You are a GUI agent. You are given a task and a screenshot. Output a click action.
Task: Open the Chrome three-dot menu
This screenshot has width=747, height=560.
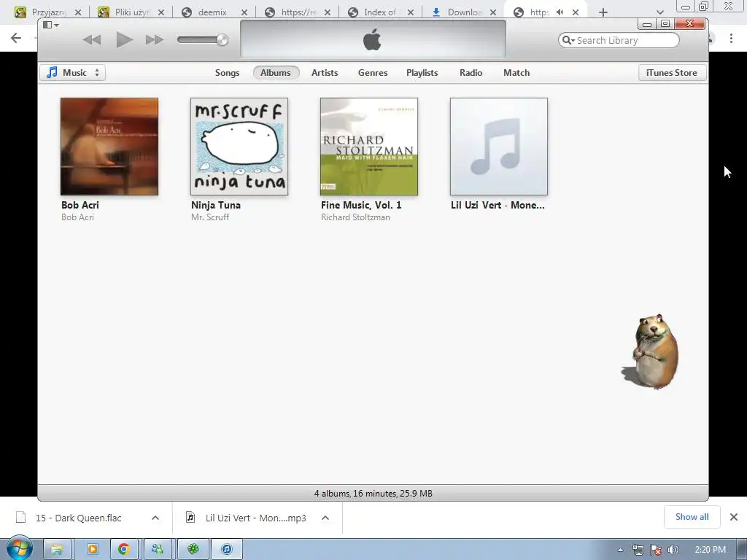[x=731, y=38]
